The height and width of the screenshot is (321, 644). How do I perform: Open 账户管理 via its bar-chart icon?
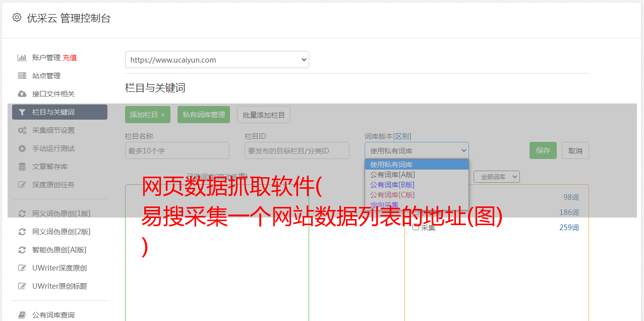(x=22, y=58)
